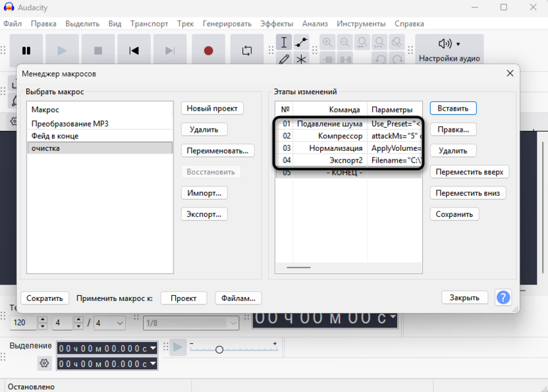548x392 pixels.
Task: Adjust the playback speed slider
Action: pyautogui.click(x=219, y=349)
